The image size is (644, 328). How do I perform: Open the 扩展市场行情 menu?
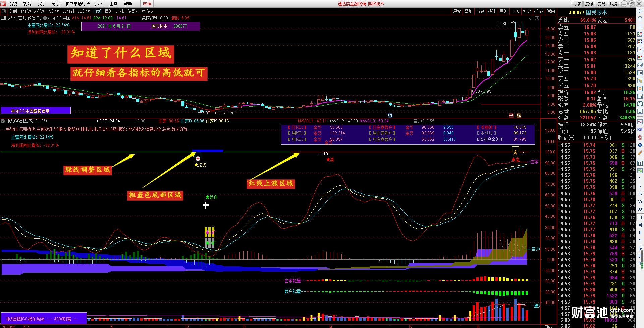click(77, 4)
